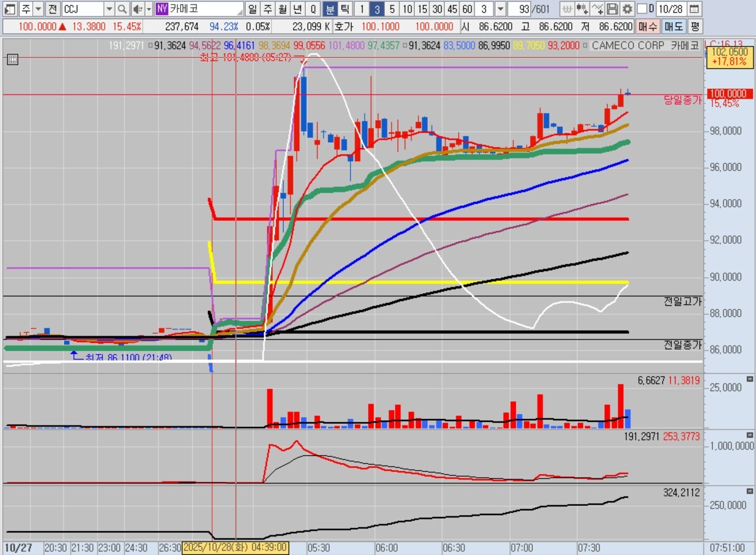The image size is (756, 555).
Task: Click the candlestick chart type icon
Action: point(582,9)
